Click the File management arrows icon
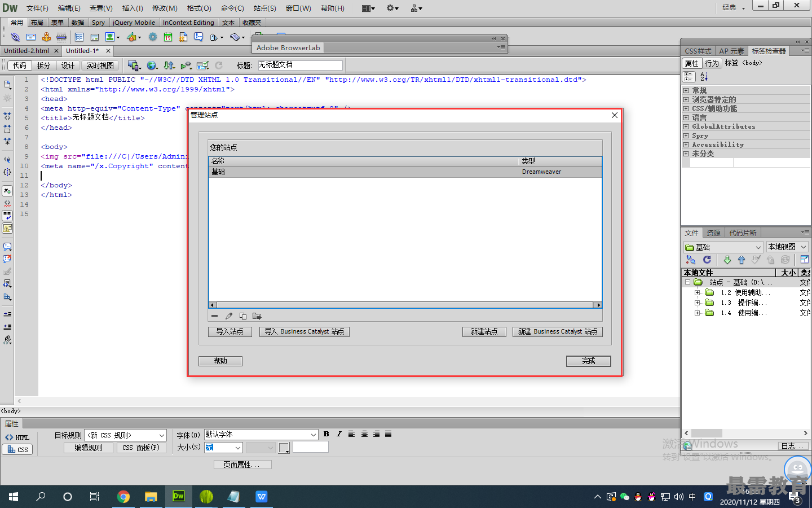This screenshot has height=508, width=812. tap(169, 65)
